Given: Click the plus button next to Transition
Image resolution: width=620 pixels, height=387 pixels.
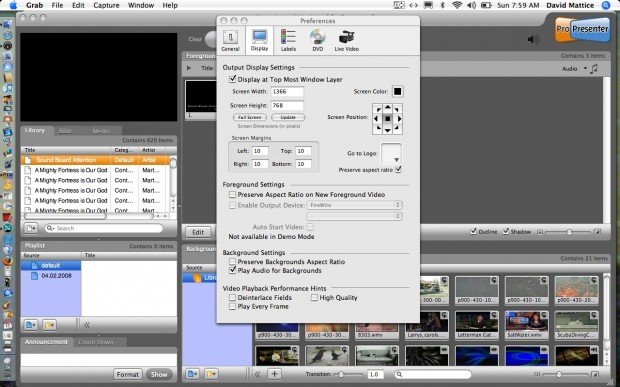Looking at the screenshot, I should 274,374.
